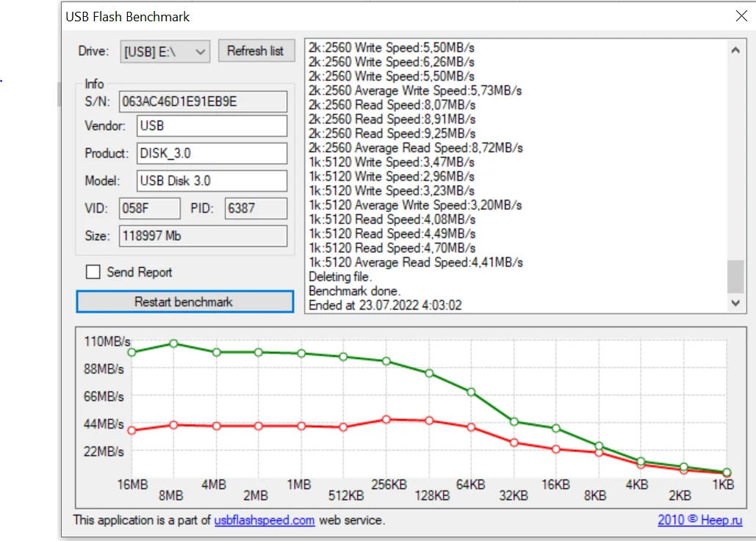The height and width of the screenshot is (541, 756).
Task: Open the Drive selection dropdown
Action: [x=165, y=51]
